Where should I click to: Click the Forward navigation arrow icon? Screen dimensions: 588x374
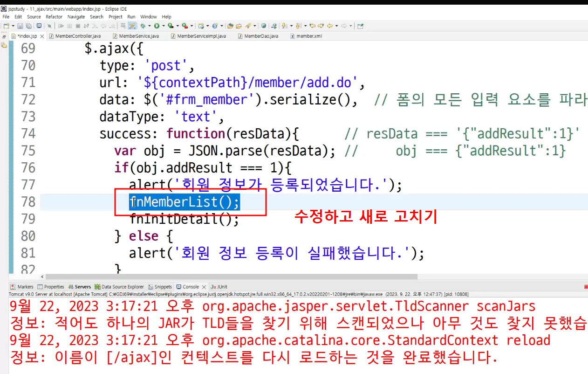pyautogui.click(x=344, y=26)
